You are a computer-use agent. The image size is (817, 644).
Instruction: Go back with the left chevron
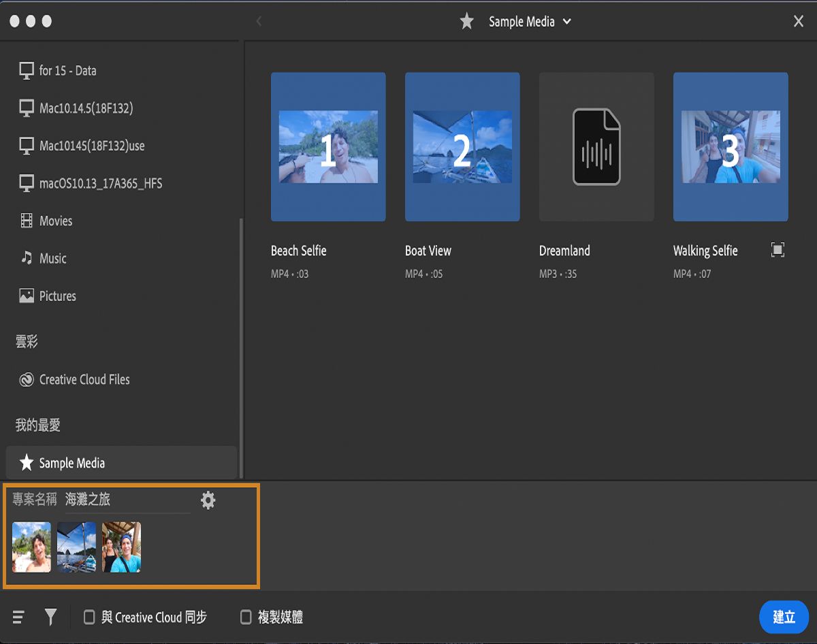point(259,22)
